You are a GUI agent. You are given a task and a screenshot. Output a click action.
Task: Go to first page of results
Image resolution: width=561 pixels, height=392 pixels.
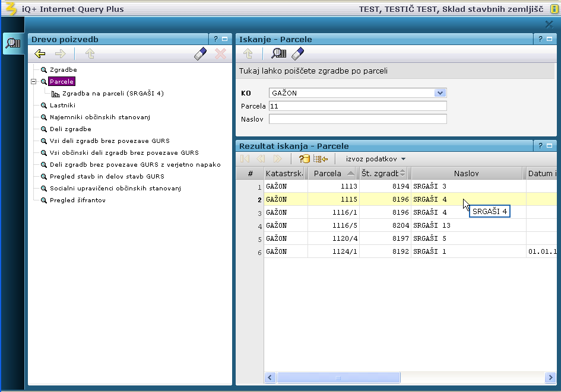tap(245, 159)
